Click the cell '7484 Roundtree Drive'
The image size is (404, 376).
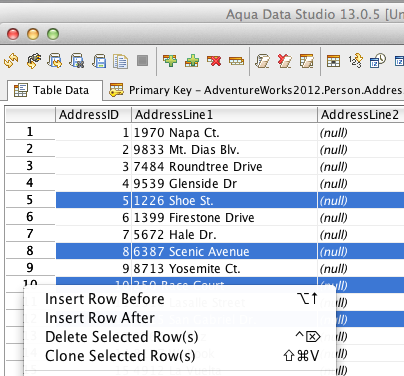click(x=224, y=167)
